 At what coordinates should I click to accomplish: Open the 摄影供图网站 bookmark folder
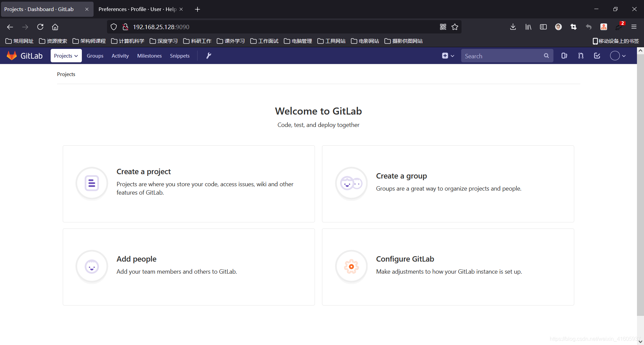(x=404, y=41)
